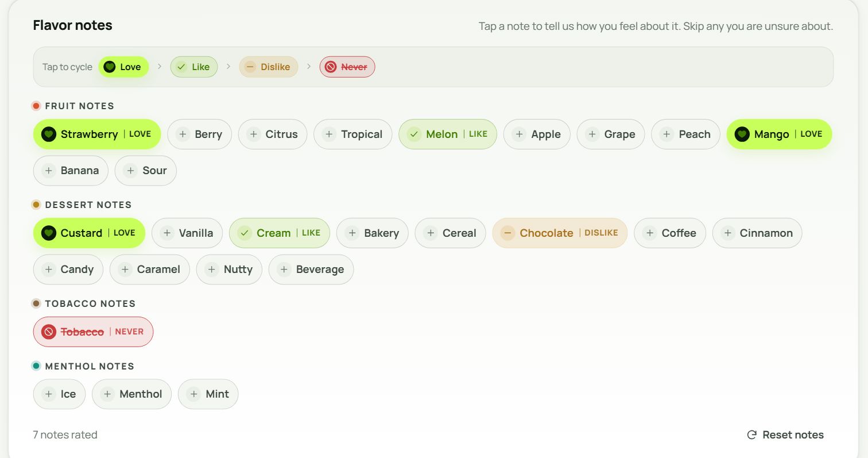Image resolution: width=868 pixels, height=458 pixels.
Task: Toggle the Cream flavor note rating
Action: [x=280, y=233]
